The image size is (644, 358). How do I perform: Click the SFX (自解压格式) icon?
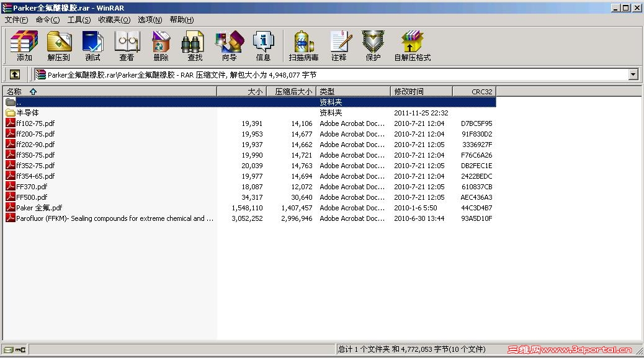point(413,45)
